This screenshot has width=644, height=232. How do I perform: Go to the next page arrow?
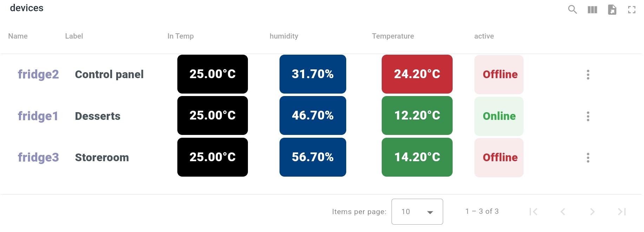coord(592,212)
